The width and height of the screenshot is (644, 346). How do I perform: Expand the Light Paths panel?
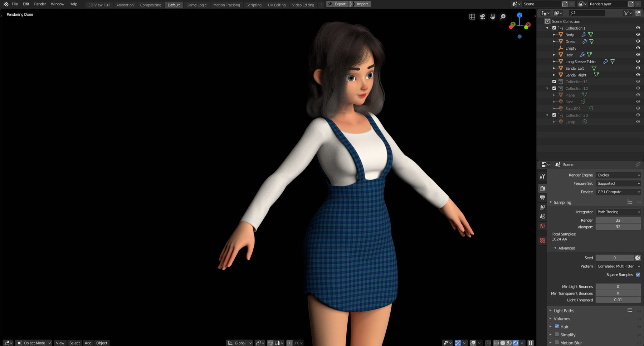(x=551, y=311)
